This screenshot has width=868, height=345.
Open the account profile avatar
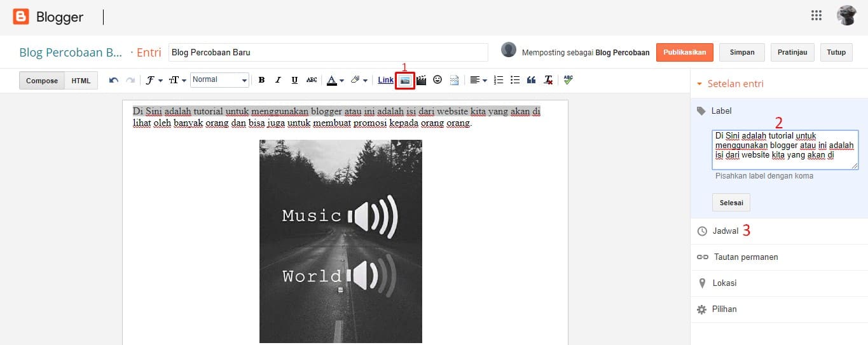point(846,15)
